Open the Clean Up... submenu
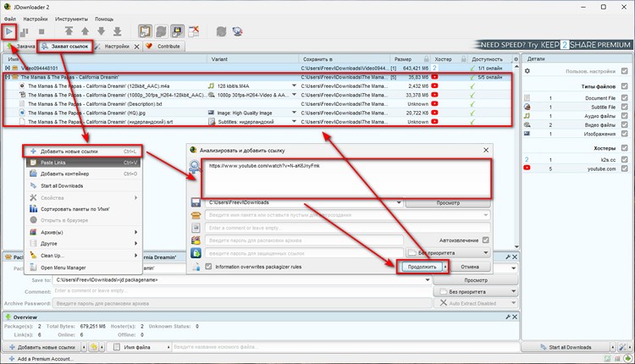Screen dimensions: 635x364 84,256
